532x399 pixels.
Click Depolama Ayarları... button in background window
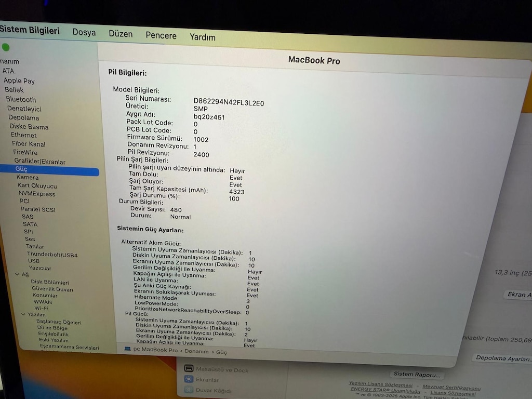503,358
